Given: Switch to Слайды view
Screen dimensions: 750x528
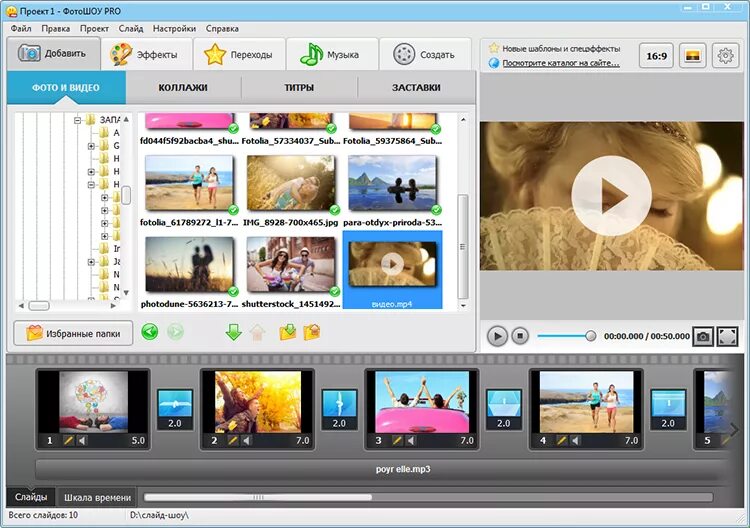Looking at the screenshot, I should (x=31, y=497).
